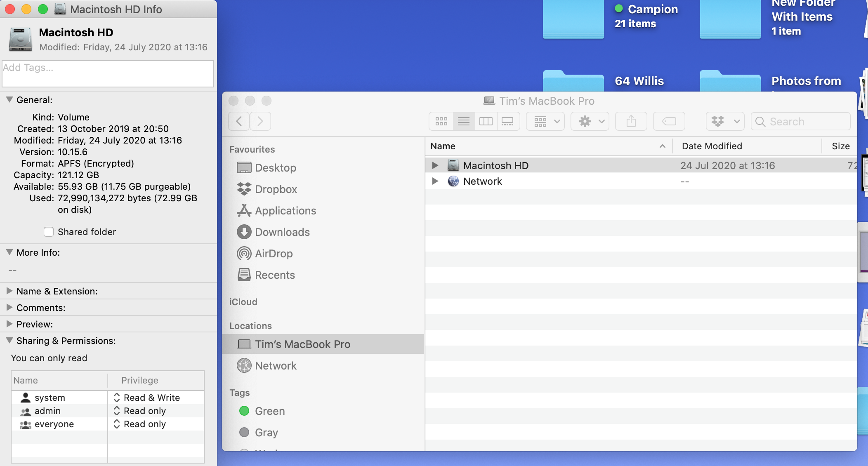
Task: Change admin privilege stepper
Action: point(117,411)
